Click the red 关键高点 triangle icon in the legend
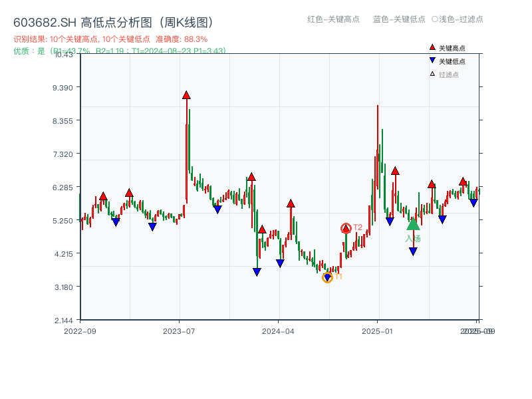 pyautogui.click(x=432, y=47)
